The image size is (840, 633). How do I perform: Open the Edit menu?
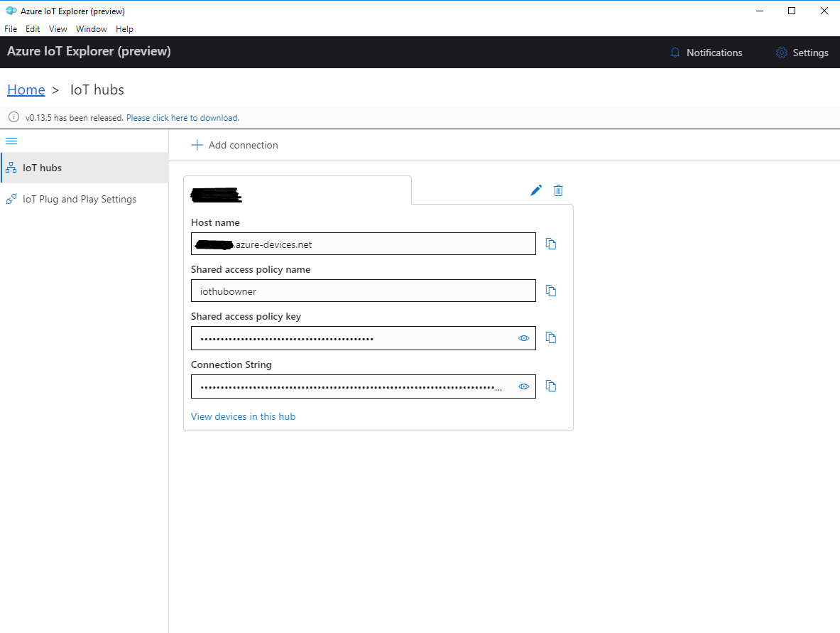33,29
